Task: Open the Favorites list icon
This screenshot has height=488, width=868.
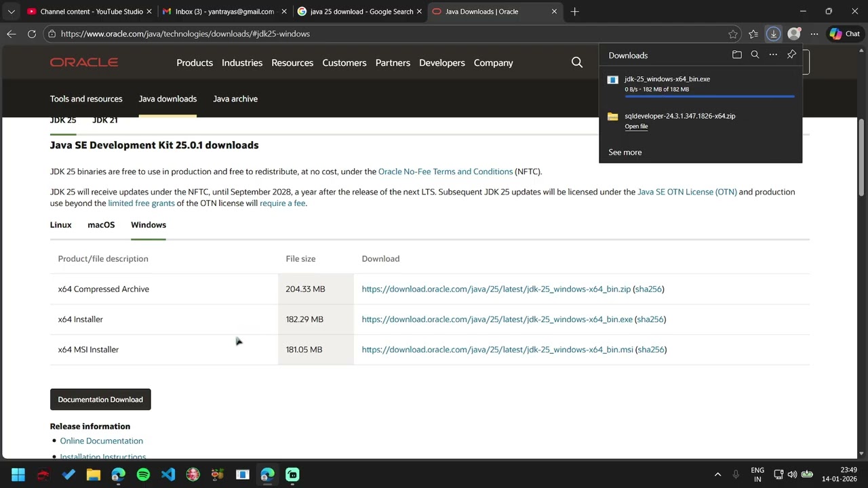Action: [x=753, y=34]
